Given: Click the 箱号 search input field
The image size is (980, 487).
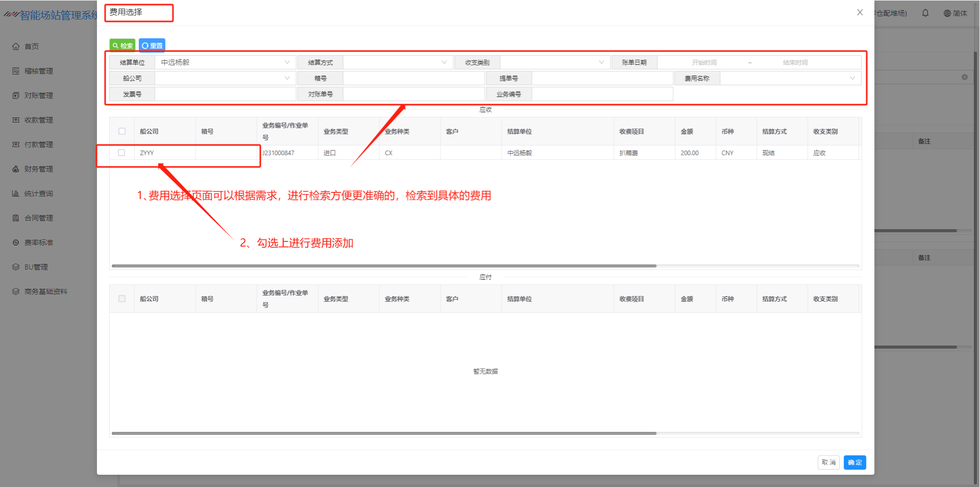Looking at the screenshot, I should point(413,78).
